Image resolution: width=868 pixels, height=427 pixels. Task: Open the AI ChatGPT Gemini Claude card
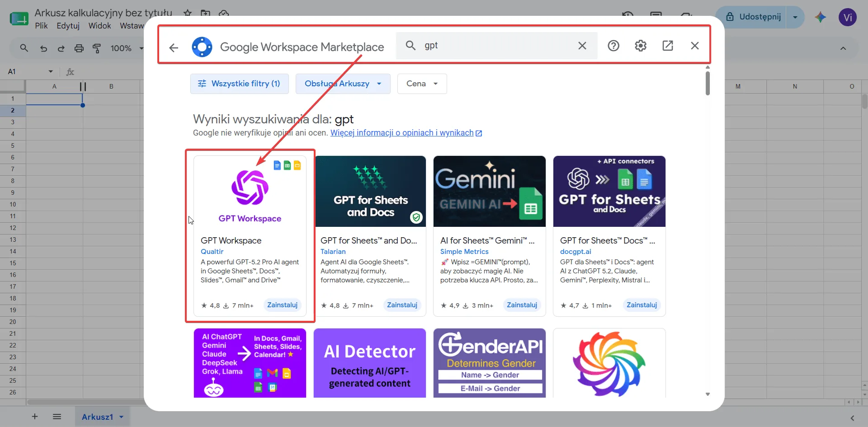[x=250, y=363]
